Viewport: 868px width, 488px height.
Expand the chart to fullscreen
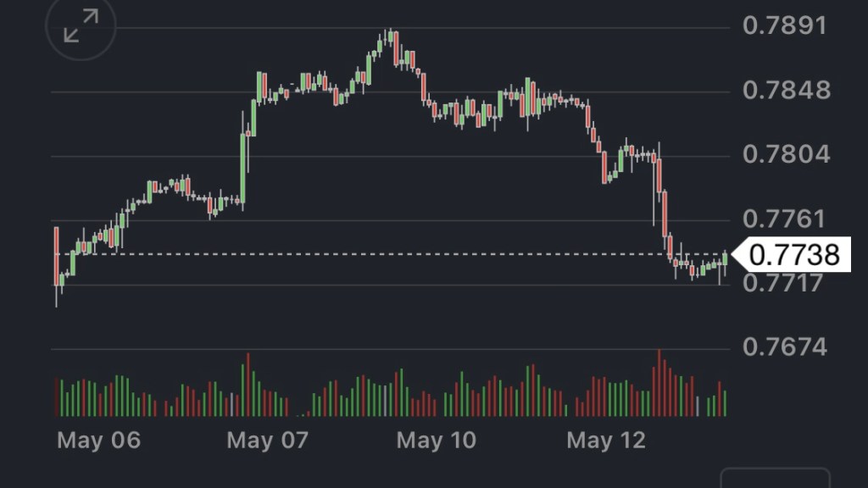click(81, 26)
